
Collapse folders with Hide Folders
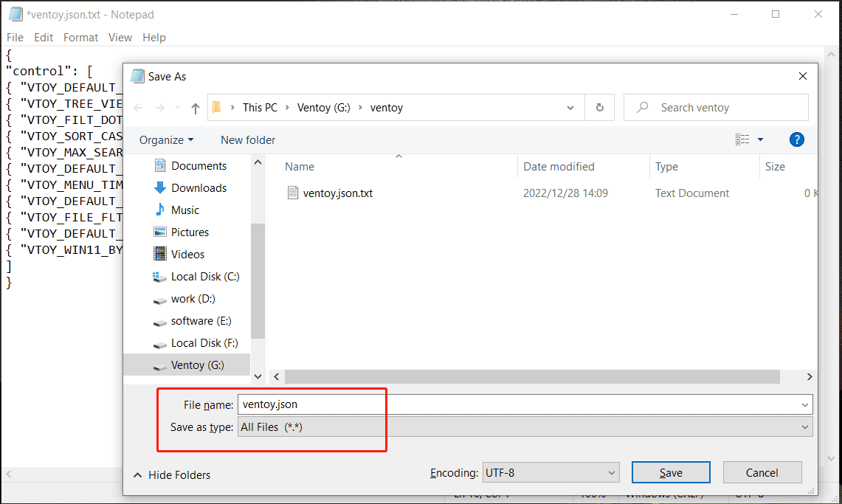pyautogui.click(x=172, y=475)
